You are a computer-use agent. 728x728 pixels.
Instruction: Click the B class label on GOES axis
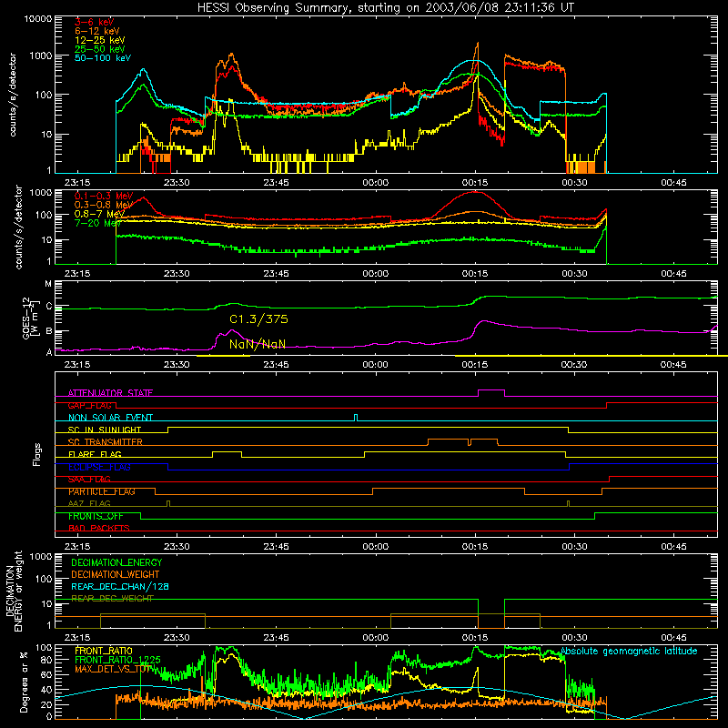49,331
